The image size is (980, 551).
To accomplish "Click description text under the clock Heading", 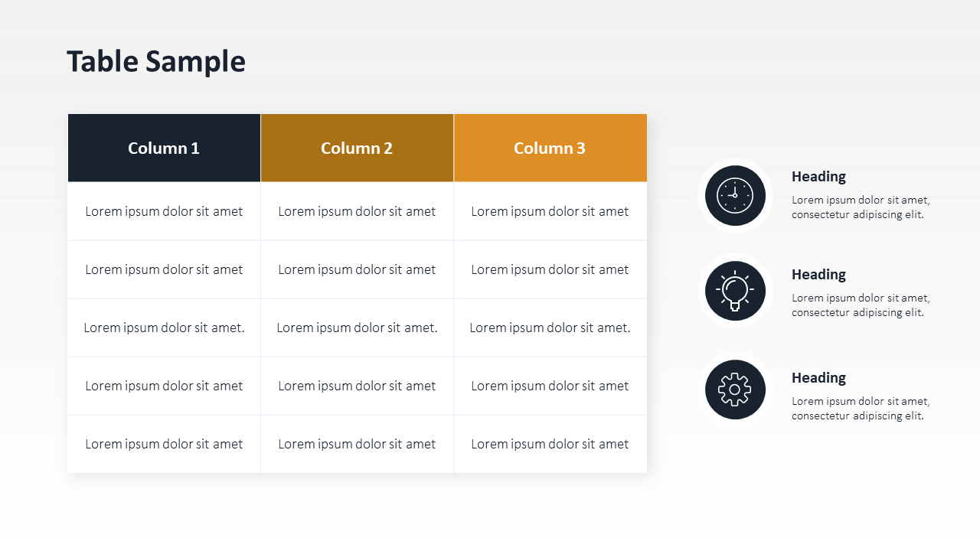I will click(x=861, y=207).
